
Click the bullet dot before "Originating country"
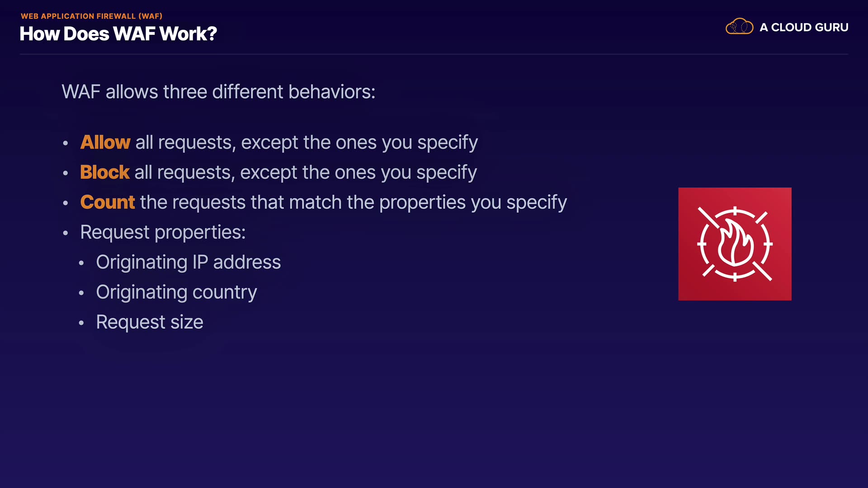click(x=81, y=293)
